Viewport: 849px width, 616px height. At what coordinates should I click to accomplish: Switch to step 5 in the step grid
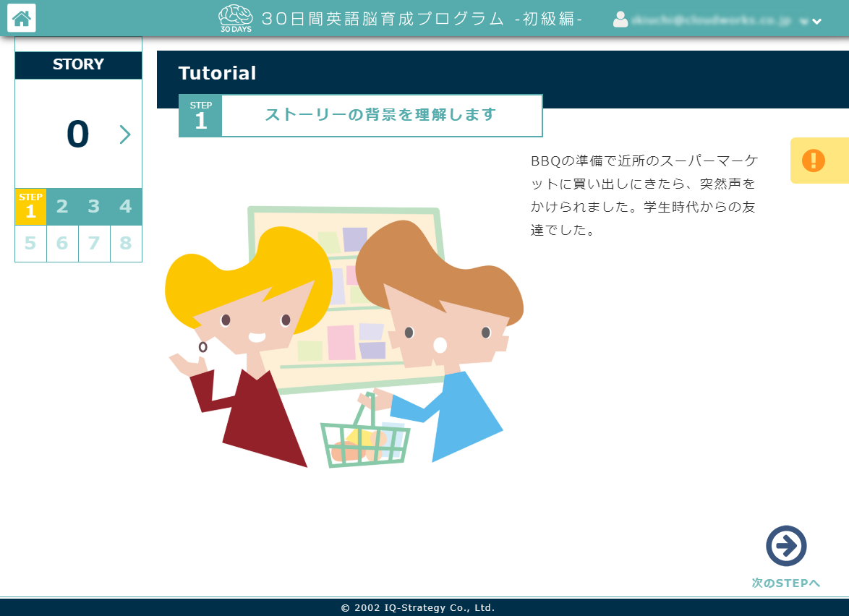pos(30,244)
